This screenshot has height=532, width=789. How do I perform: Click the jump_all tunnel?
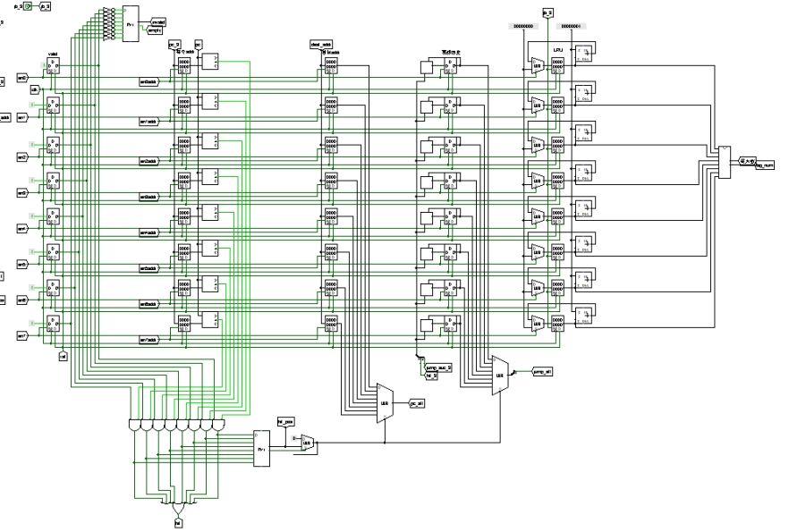[x=542, y=372]
